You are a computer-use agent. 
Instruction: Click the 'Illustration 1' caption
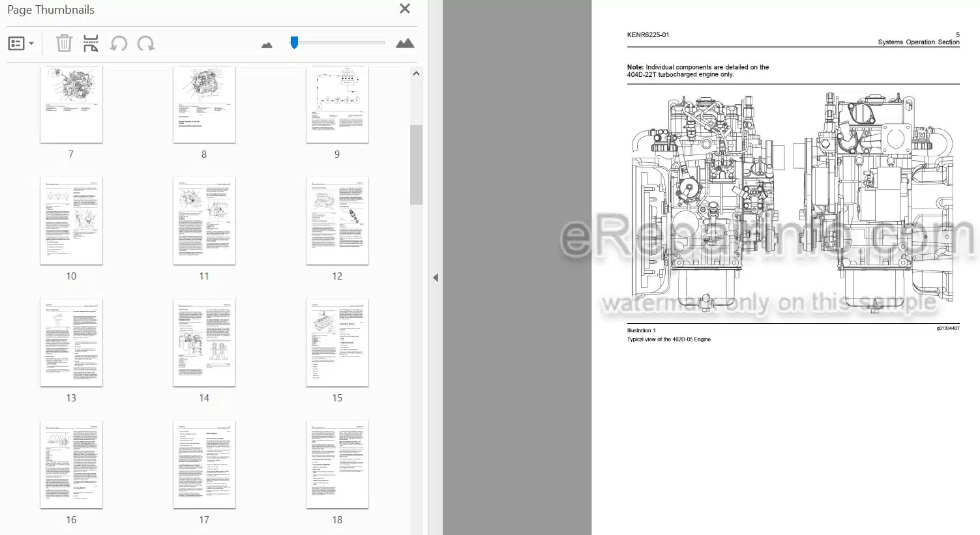642,330
